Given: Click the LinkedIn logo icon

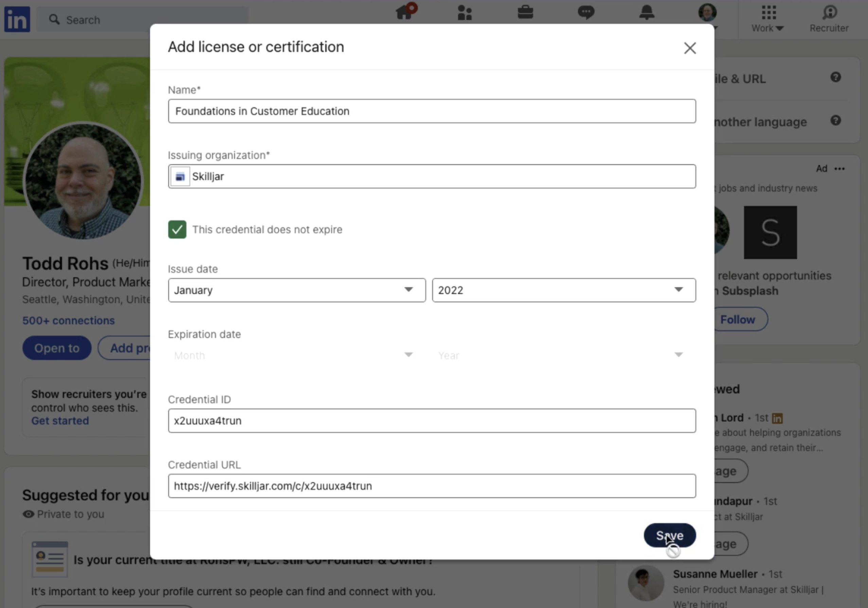Looking at the screenshot, I should 17,19.
